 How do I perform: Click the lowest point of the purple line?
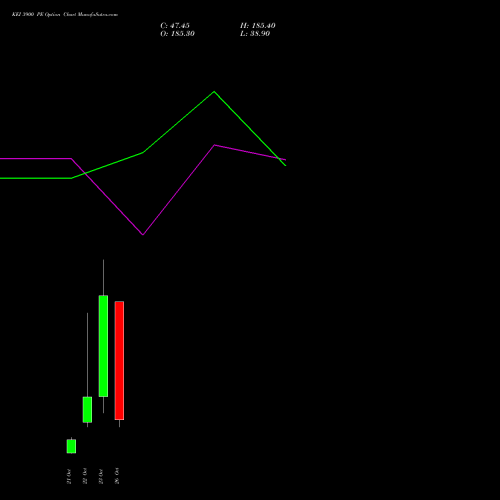[143, 235]
